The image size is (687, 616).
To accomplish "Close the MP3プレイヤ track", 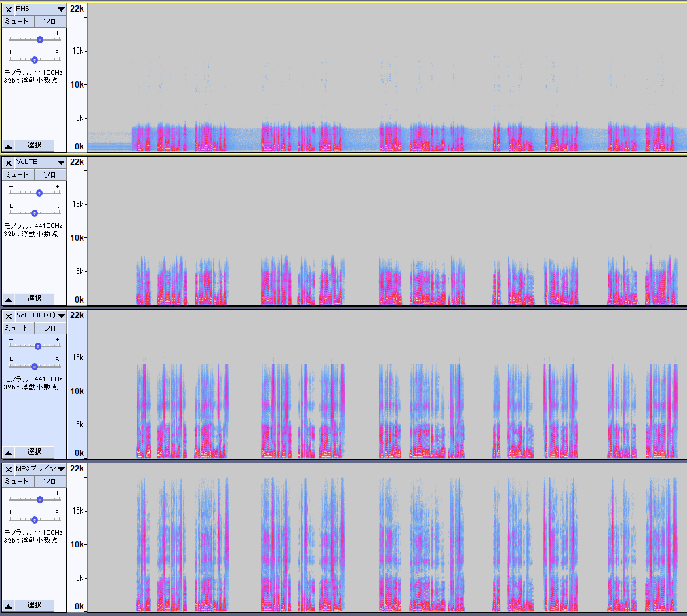I will click(x=9, y=469).
